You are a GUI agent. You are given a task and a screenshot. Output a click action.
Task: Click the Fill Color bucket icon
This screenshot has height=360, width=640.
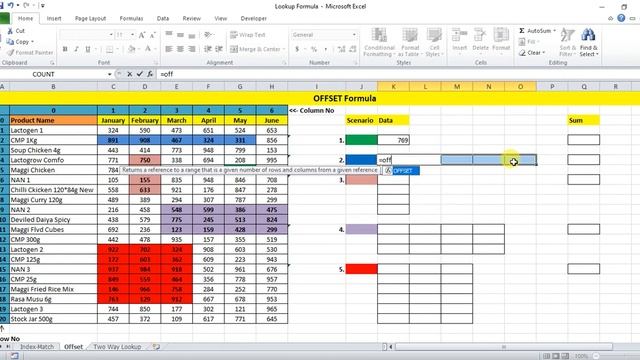[131, 49]
